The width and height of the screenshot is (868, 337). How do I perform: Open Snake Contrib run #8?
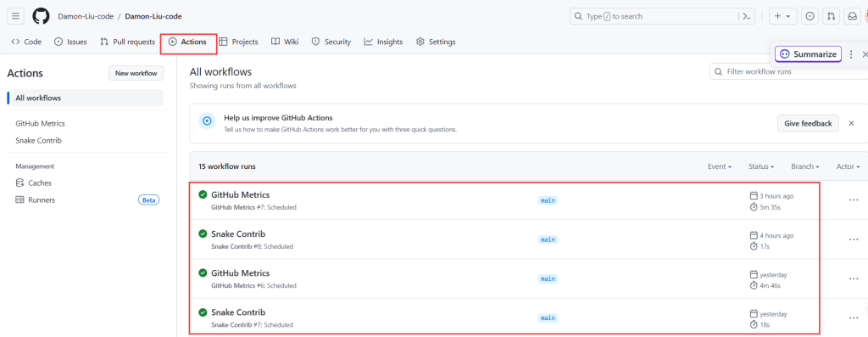tap(238, 234)
